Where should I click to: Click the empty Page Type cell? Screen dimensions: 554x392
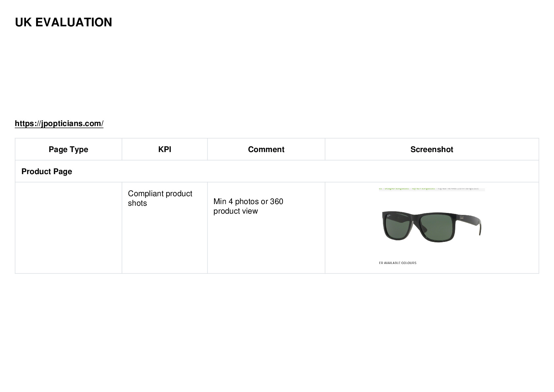68,228
